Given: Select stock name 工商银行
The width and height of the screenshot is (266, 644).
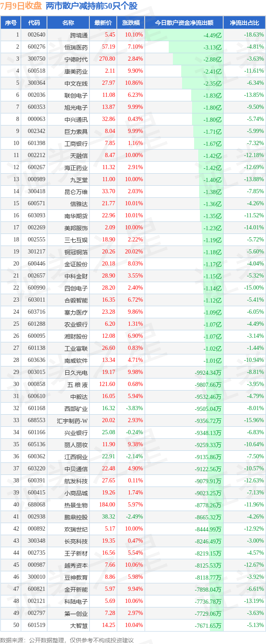Looking at the screenshot, I should coord(76,143).
